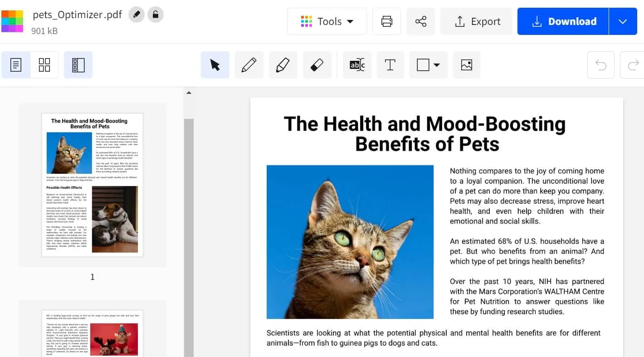Viewport: 644px width, 357px height.
Task: Choose the add text tool
Action: tap(390, 65)
